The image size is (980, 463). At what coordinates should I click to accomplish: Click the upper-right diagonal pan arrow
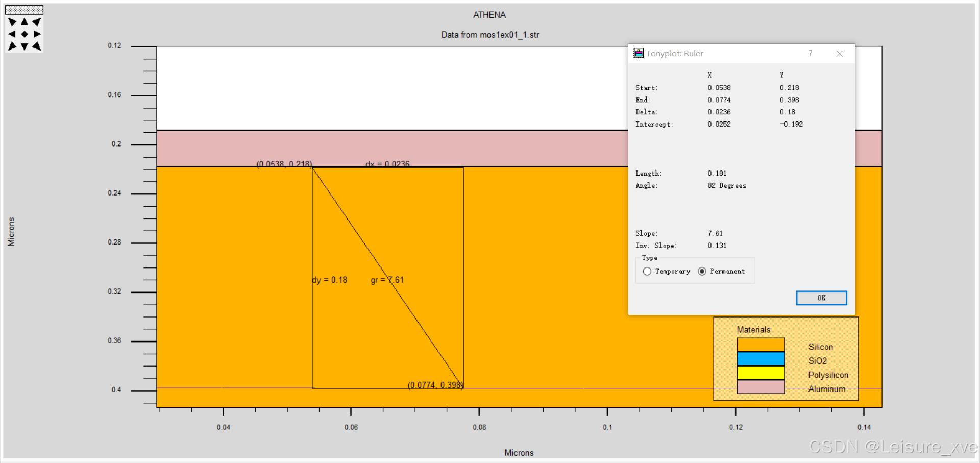[x=37, y=22]
